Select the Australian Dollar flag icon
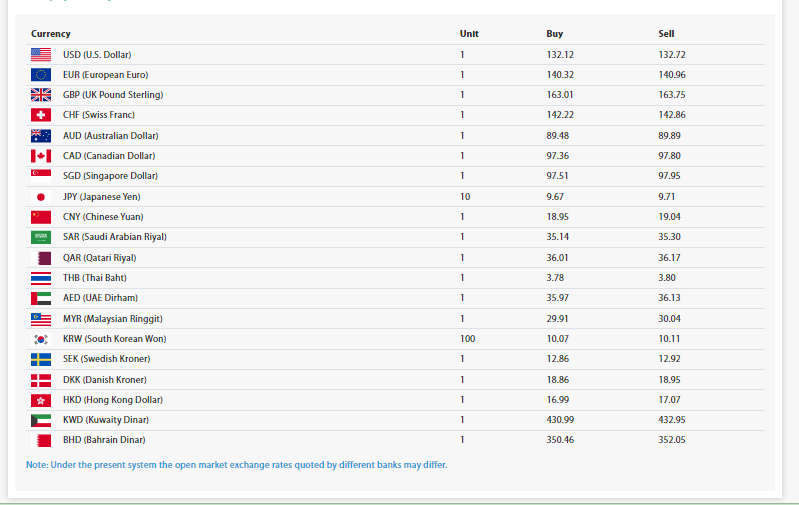 point(41,136)
